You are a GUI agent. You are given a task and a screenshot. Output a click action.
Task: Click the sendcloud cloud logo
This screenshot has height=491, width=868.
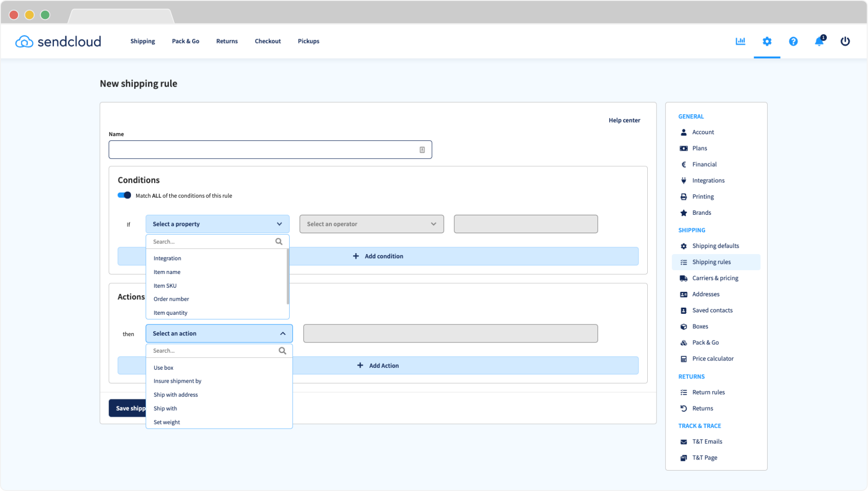pos(24,41)
